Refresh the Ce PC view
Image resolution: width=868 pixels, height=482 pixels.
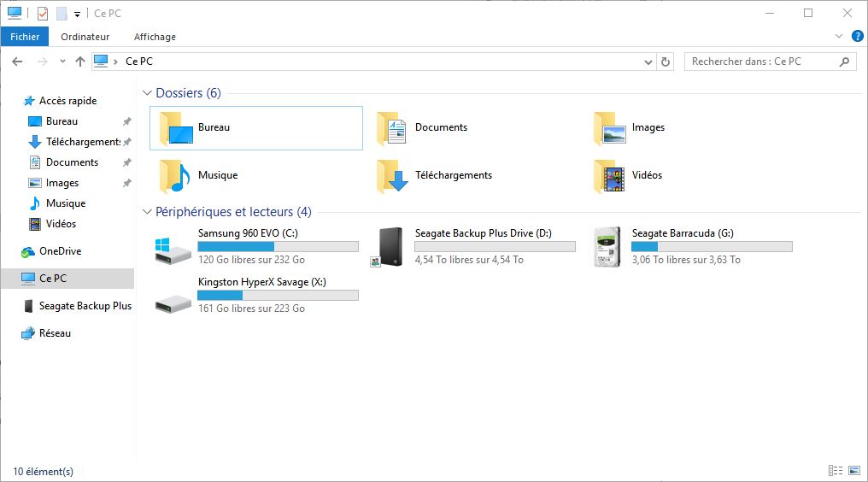[666, 62]
